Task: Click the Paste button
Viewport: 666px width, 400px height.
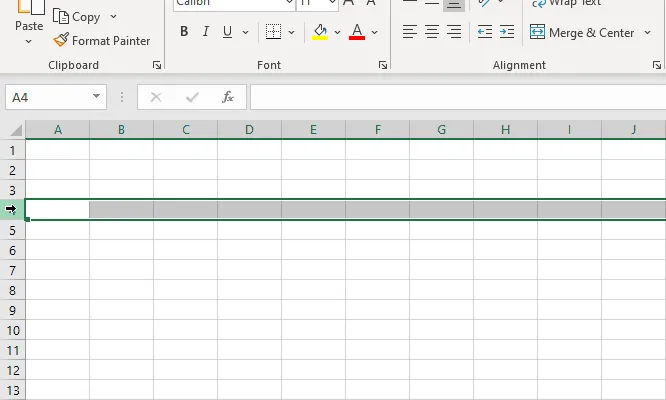Action: tap(29, 17)
